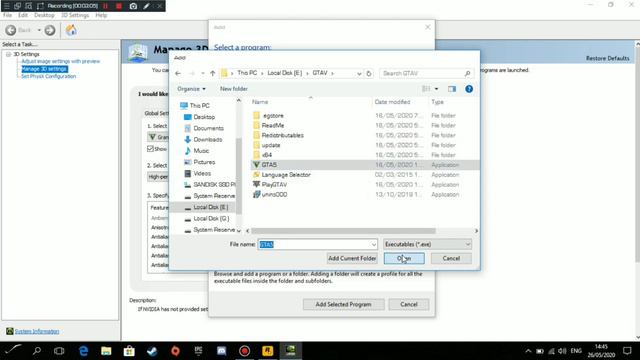Viewport: 640px width, 360px height.
Task: Open Microsoft Edge from taskbar
Action: pos(84,351)
